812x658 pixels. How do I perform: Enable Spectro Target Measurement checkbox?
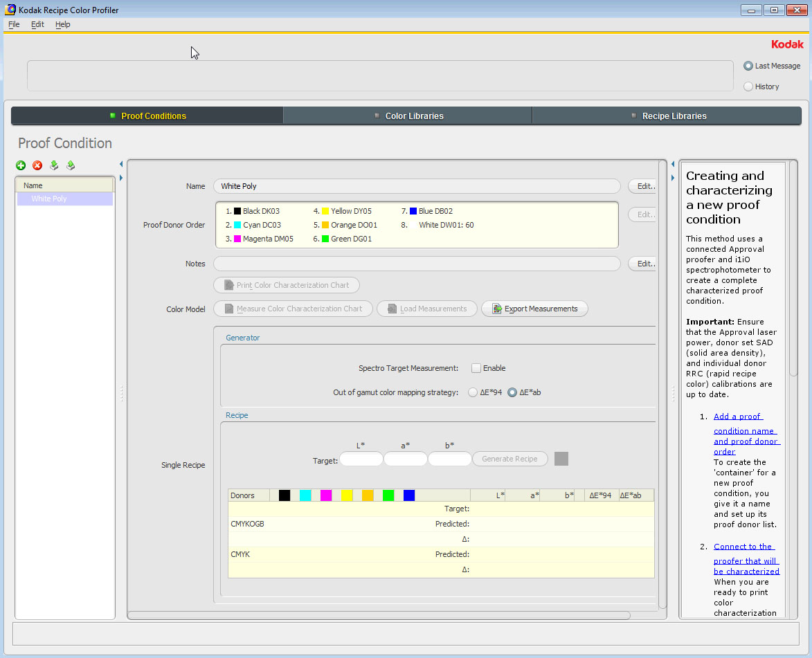[x=476, y=368]
